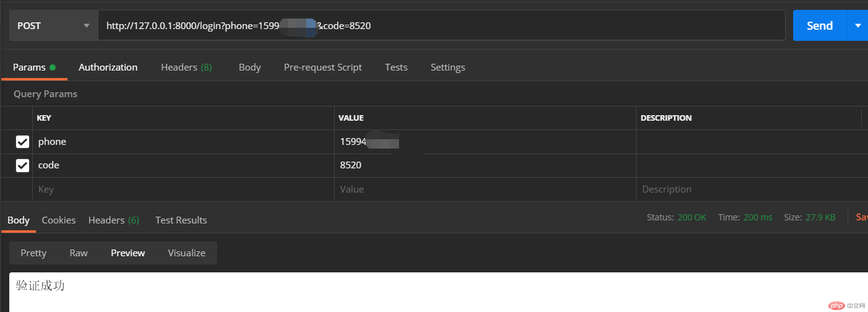Screen dimensions: 868x312
Task: Open the response Cookies tab
Action: [x=59, y=220]
